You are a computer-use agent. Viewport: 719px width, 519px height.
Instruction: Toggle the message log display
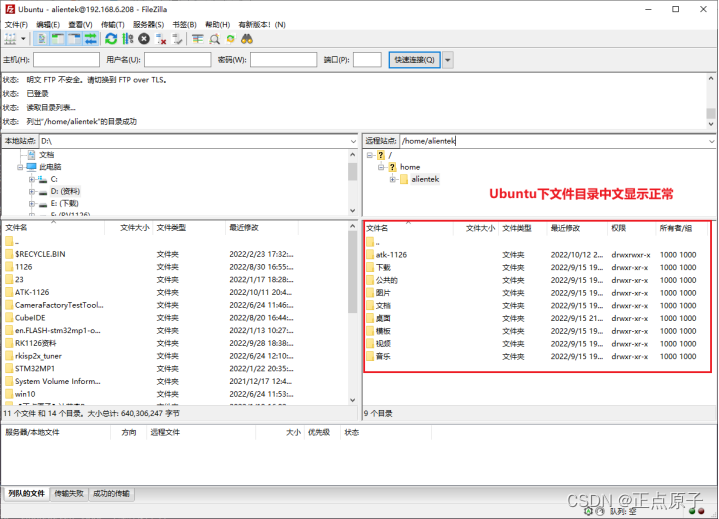tap(41, 39)
